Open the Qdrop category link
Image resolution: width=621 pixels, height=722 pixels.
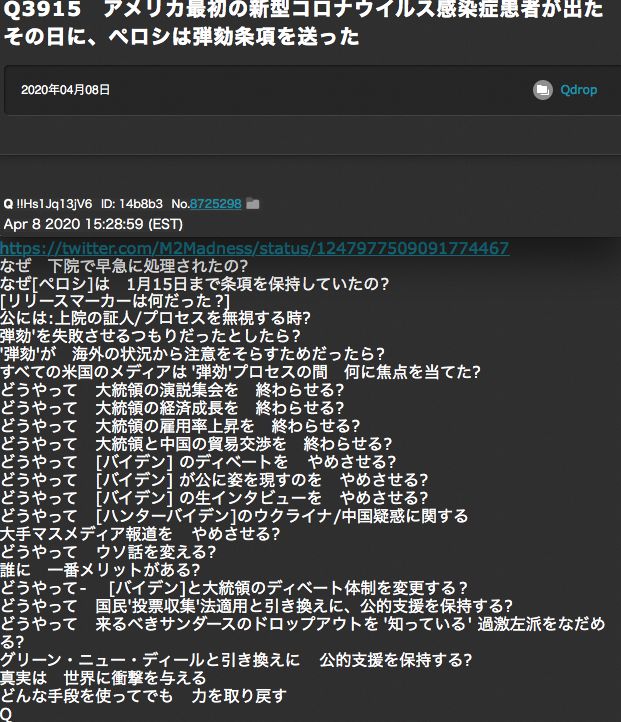(579, 90)
